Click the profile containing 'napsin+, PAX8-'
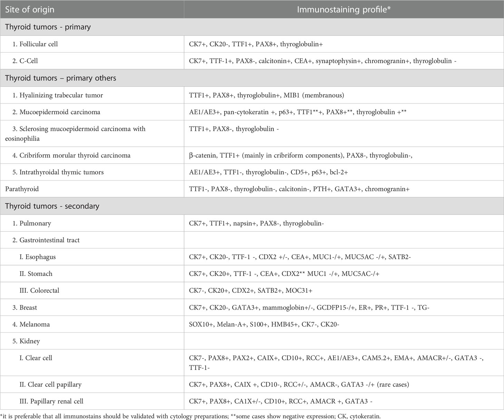Viewport: 504px width, 420px height. click(x=256, y=223)
